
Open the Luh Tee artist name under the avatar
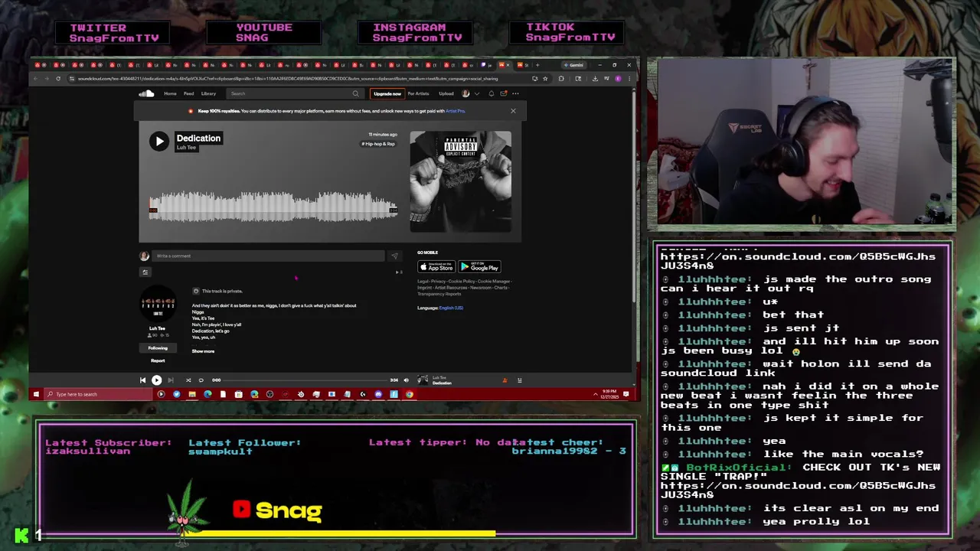pyautogui.click(x=157, y=328)
